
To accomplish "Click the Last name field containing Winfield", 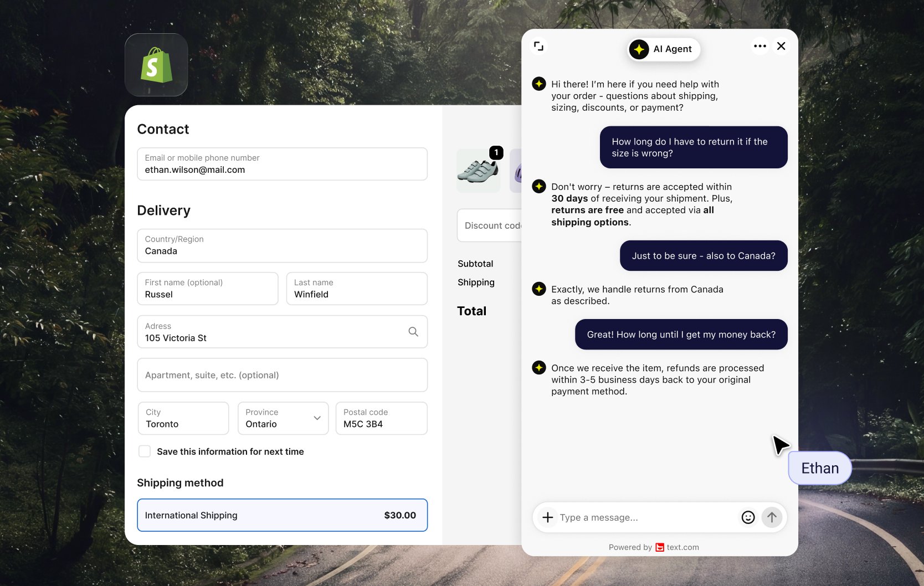I will (x=357, y=289).
